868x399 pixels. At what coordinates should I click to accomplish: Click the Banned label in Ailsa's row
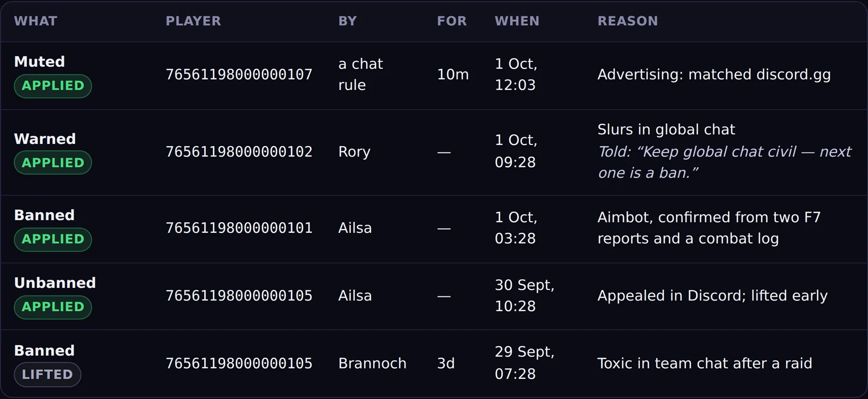[x=44, y=215]
